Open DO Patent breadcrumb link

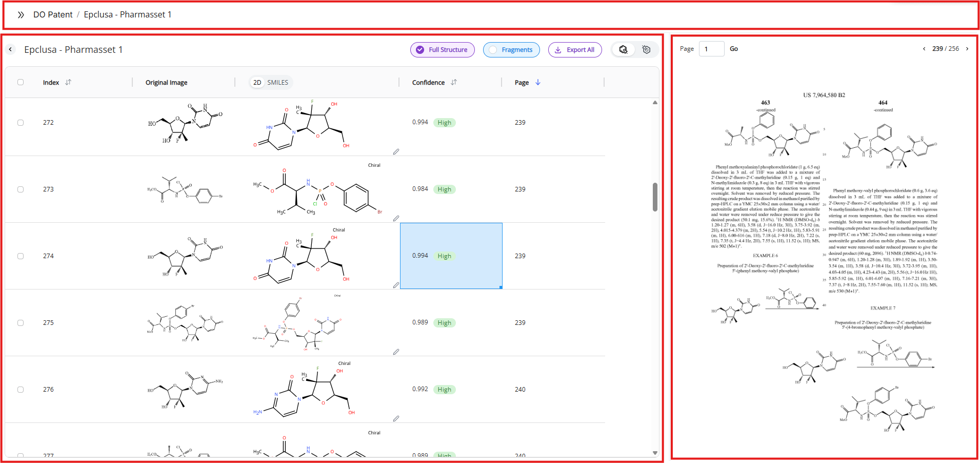point(53,15)
